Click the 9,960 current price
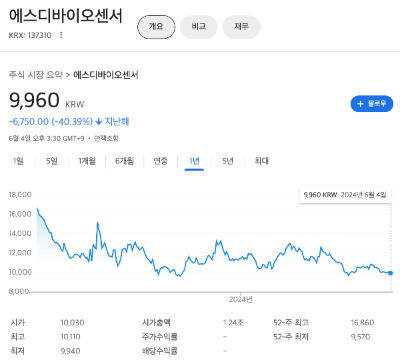Viewport: 400px width, 361px height. (34, 100)
